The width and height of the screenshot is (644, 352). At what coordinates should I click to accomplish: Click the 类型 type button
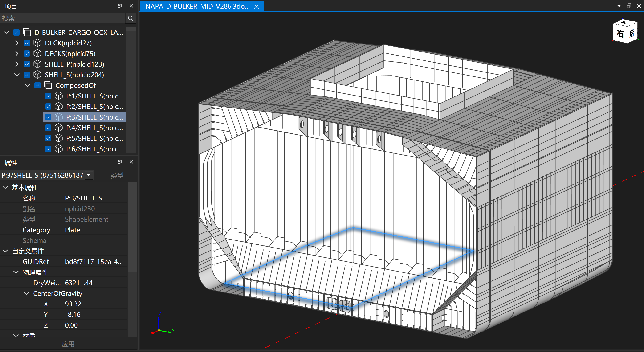pos(117,175)
